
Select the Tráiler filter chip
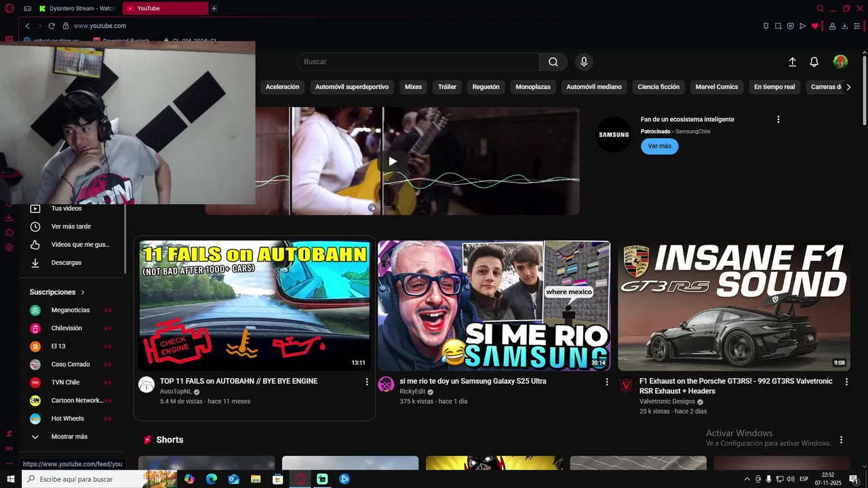447,87
